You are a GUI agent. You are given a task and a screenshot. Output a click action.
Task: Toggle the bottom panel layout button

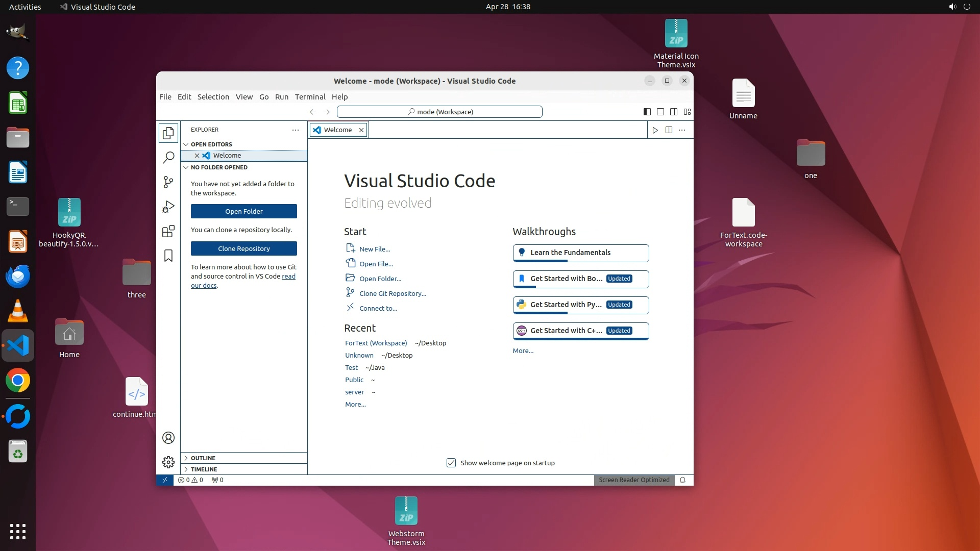[660, 112]
